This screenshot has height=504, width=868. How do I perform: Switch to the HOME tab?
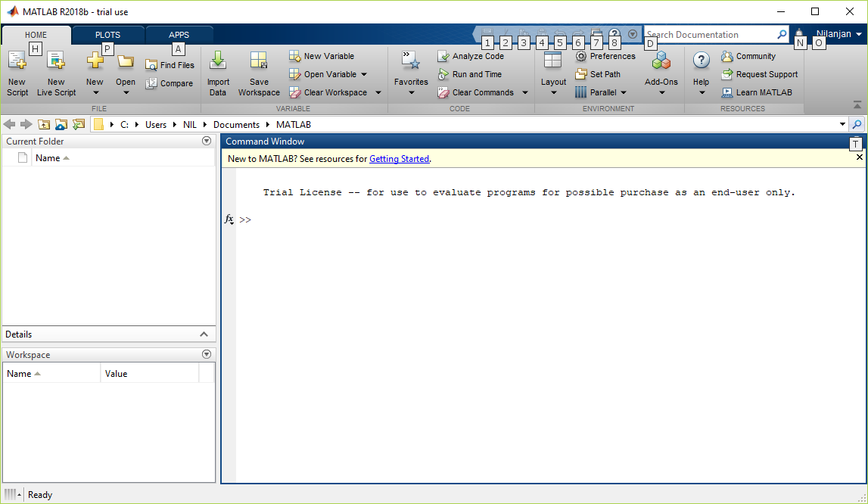(x=36, y=34)
